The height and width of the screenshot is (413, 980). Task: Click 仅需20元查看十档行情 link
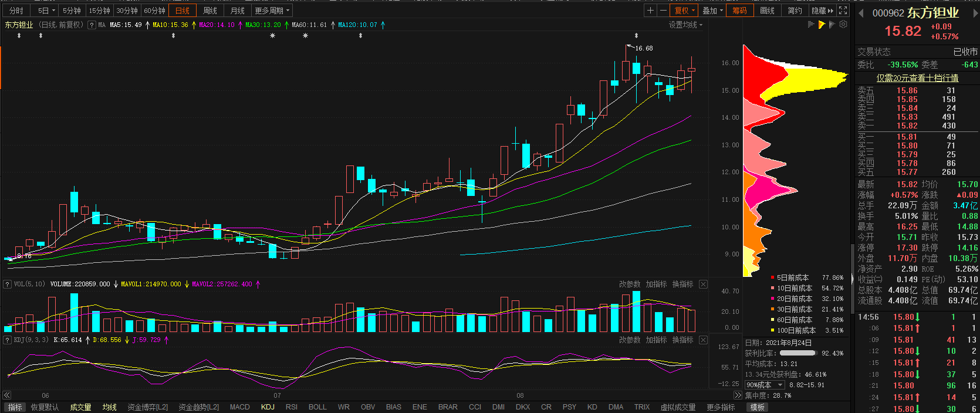click(917, 78)
